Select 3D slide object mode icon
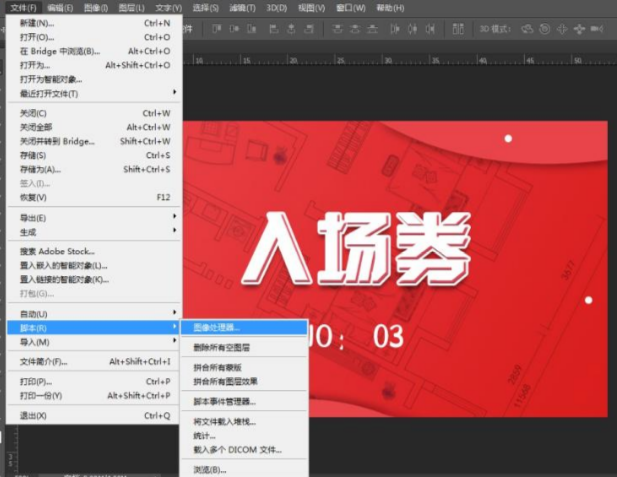 [x=579, y=29]
